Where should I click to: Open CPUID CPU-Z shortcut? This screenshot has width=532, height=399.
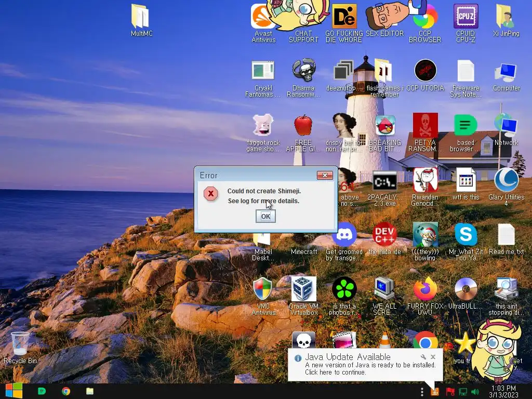pyautogui.click(x=465, y=23)
